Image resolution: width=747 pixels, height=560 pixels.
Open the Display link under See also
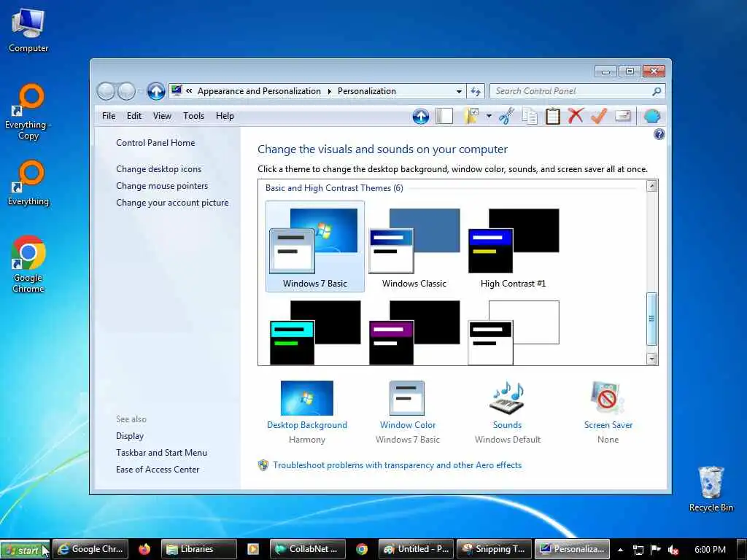pos(130,436)
